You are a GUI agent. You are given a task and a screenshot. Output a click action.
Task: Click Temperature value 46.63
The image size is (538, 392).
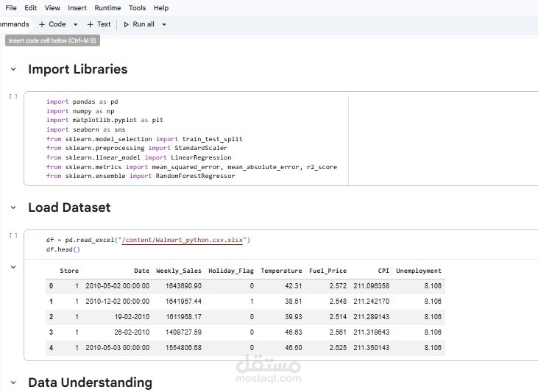click(x=294, y=332)
